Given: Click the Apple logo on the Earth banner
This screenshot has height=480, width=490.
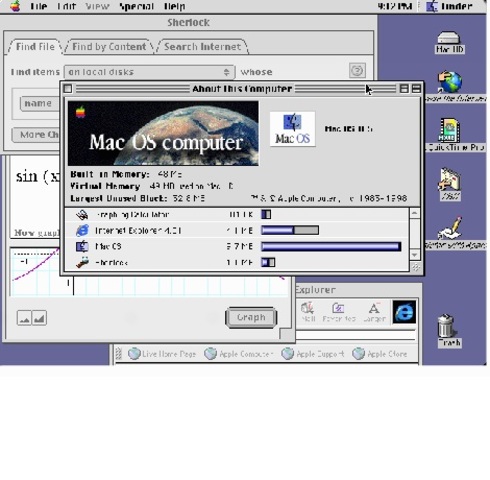Looking at the screenshot, I should pyautogui.click(x=81, y=112).
